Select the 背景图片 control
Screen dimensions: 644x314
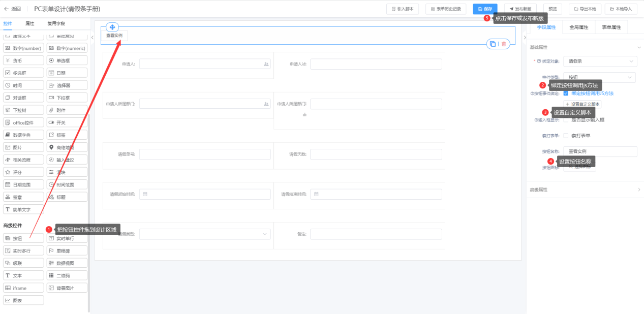point(67,288)
